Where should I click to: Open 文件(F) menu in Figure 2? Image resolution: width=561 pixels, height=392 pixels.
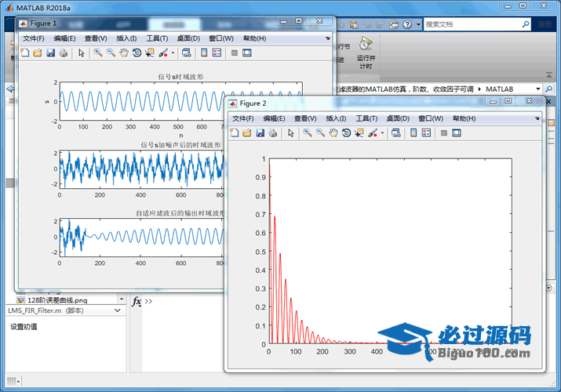point(243,118)
